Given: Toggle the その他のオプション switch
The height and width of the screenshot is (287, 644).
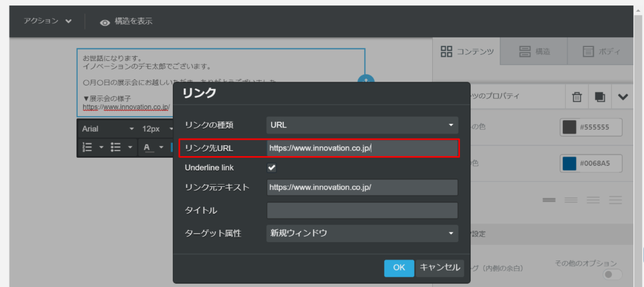Looking at the screenshot, I should [612, 274].
